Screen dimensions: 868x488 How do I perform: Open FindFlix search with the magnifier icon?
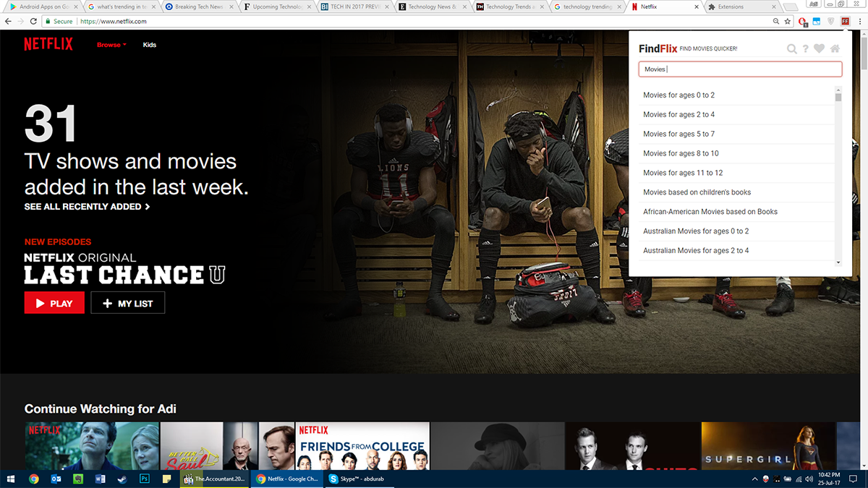(x=792, y=48)
